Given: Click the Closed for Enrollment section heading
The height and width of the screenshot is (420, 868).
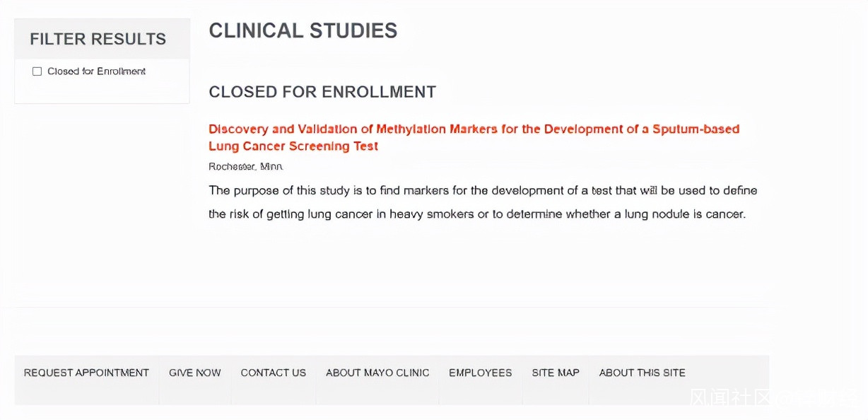Looking at the screenshot, I should (x=322, y=92).
